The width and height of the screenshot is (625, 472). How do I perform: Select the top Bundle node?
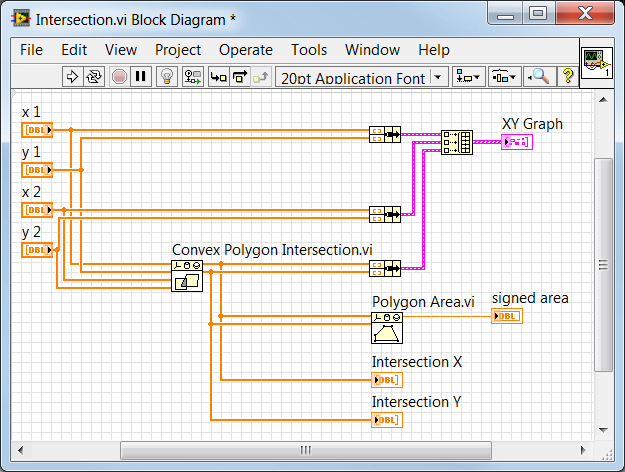[385, 134]
